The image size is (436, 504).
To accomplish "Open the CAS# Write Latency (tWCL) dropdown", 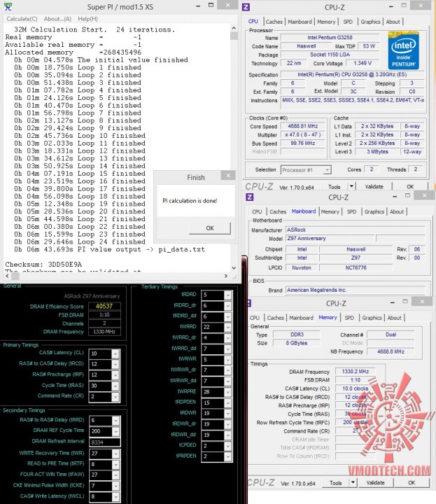I will point(115,496).
